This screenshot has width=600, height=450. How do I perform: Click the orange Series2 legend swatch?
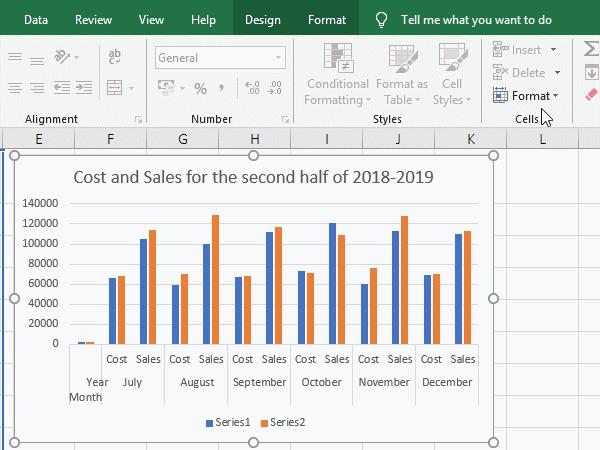coord(265,423)
